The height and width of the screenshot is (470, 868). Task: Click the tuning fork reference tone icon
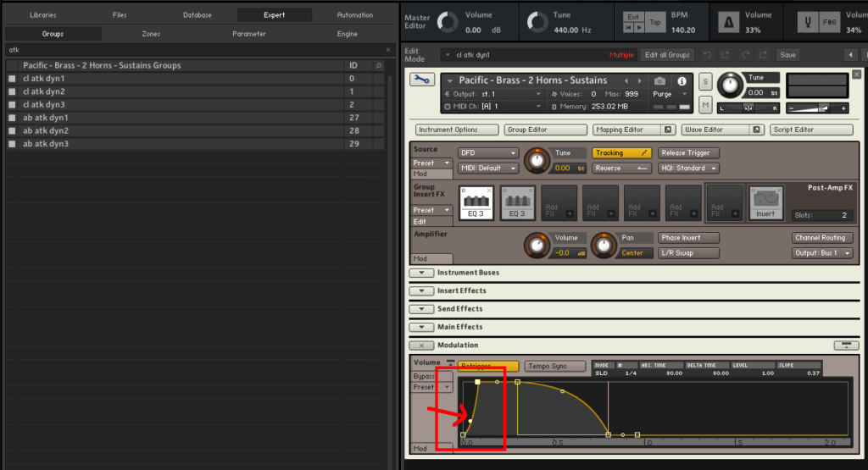point(808,22)
